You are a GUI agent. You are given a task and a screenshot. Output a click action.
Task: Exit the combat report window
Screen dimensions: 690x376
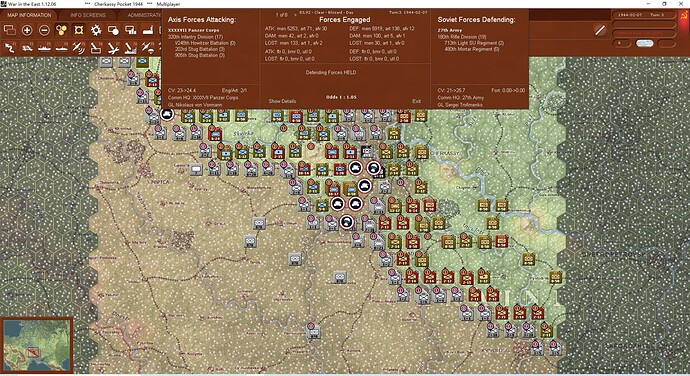(x=416, y=101)
